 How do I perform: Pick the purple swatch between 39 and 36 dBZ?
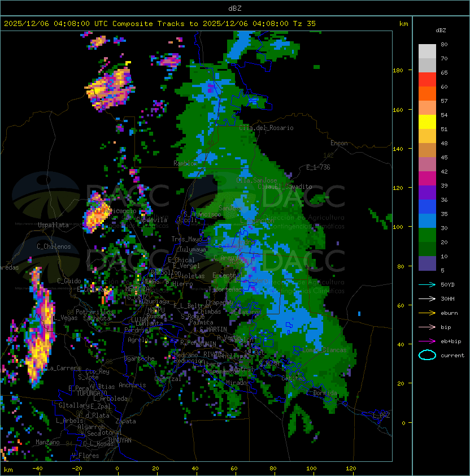(427, 192)
